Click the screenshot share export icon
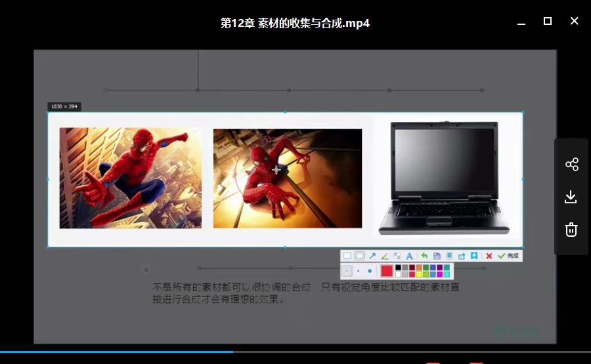This screenshot has width=591, height=364. [x=462, y=256]
